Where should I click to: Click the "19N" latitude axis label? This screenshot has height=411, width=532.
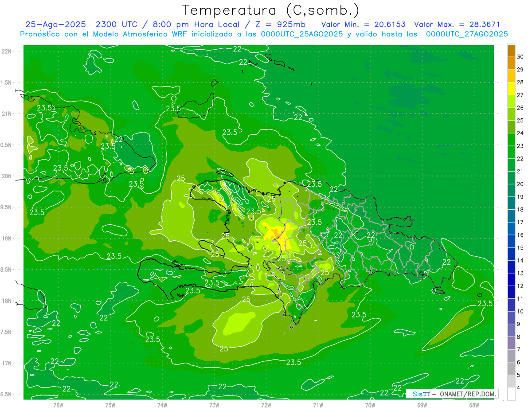pyautogui.click(x=6, y=239)
